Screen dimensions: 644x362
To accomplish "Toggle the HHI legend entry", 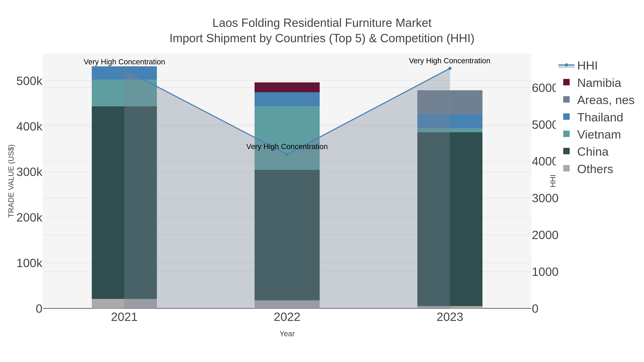I will pyautogui.click(x=578, y=66).
